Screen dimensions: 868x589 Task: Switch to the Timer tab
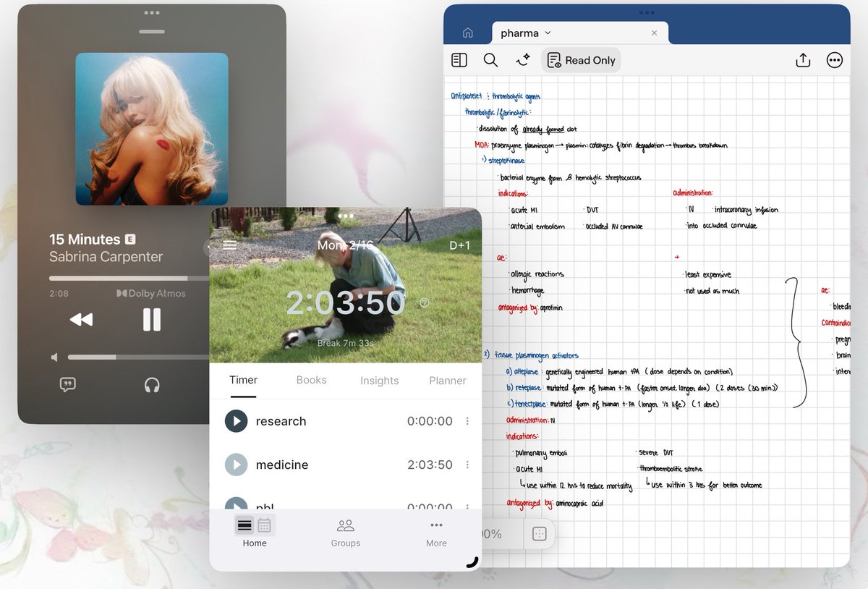[243, 380]
